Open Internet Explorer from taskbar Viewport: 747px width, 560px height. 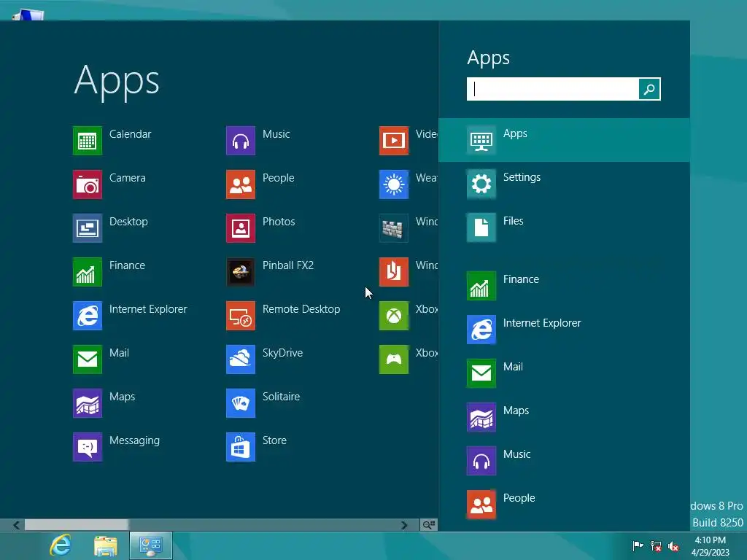[x=61, y=545]
